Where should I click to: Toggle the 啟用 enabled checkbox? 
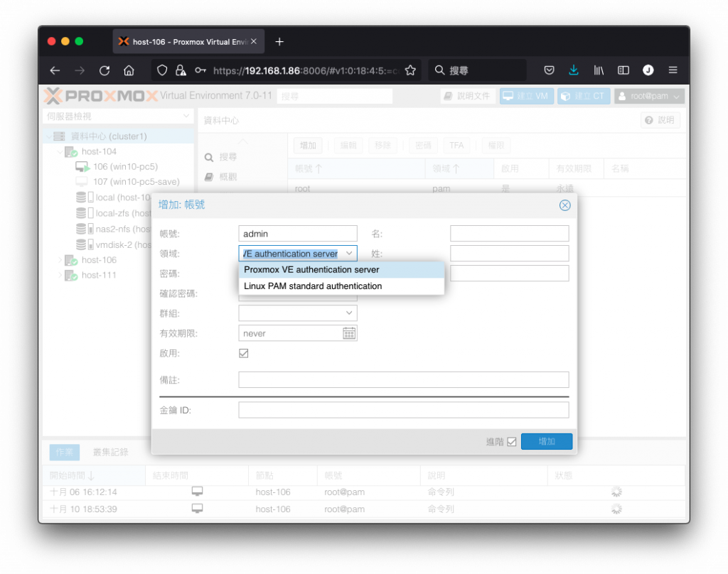point(243,353)
